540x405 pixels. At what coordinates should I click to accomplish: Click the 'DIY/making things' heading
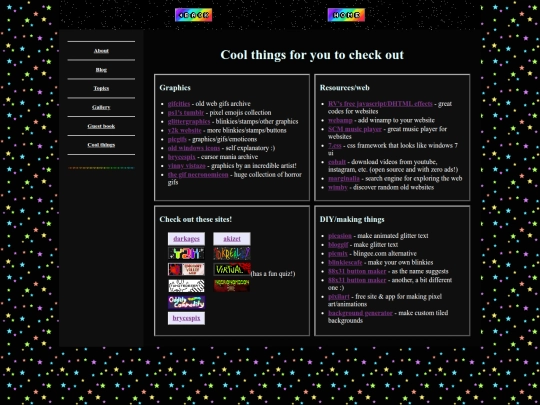tap(352, 219)
